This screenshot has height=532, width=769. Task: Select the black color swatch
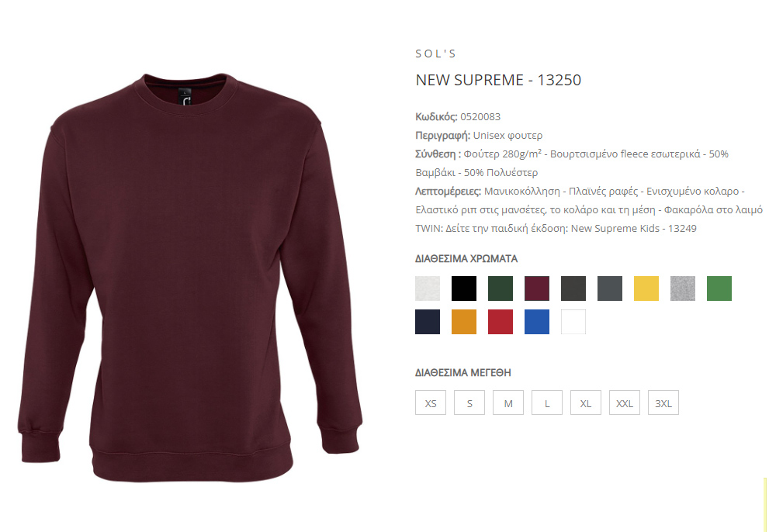coord(463,288)
